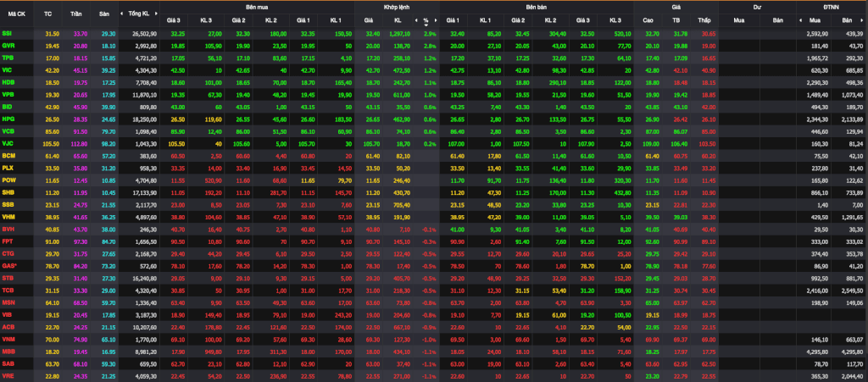Click right arrow beside ĐTNN Bán header
Image resolution: width=868 pixels, height=382 pixels.
864,20
